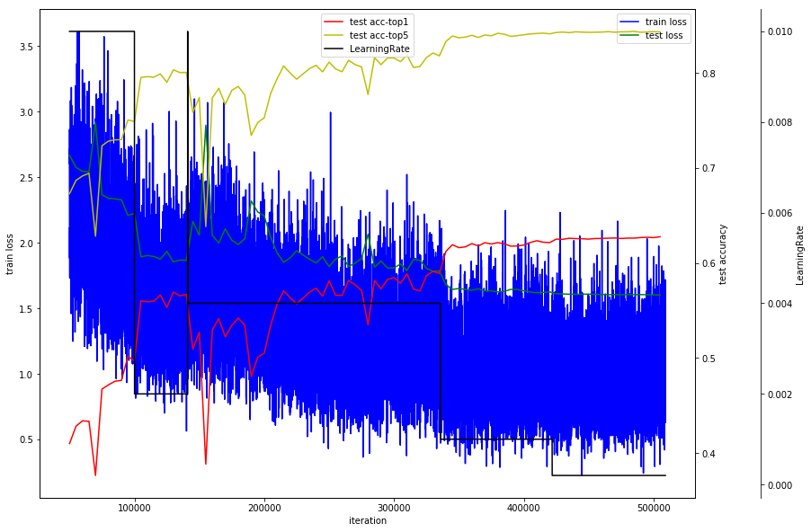Click the rotated 'train loss' y-axis label

[10, 253]
